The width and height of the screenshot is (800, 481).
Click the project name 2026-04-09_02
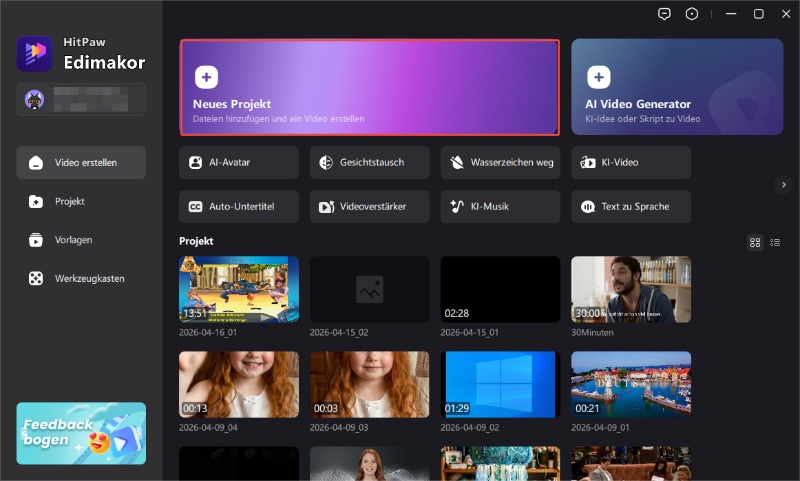[x=470, y=427]
